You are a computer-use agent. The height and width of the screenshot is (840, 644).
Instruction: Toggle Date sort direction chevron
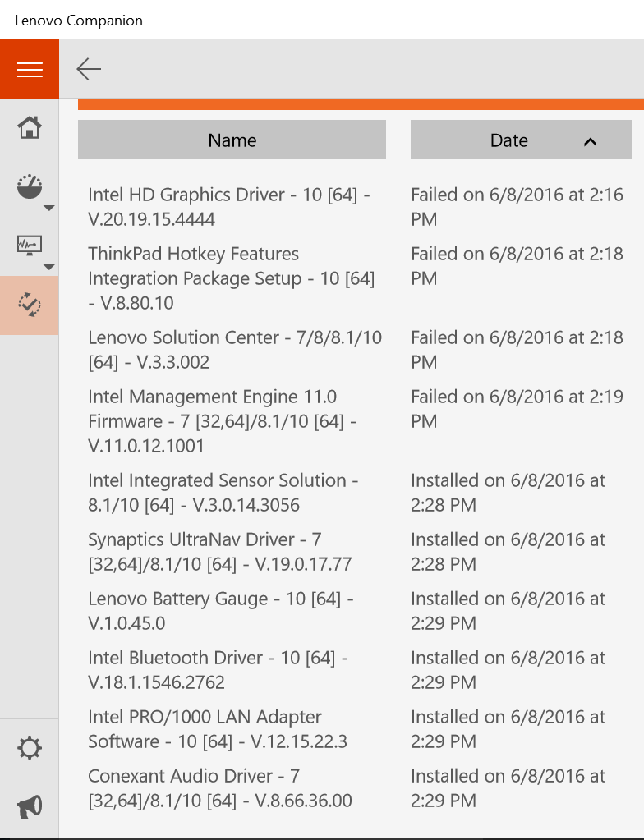[590, 142]
